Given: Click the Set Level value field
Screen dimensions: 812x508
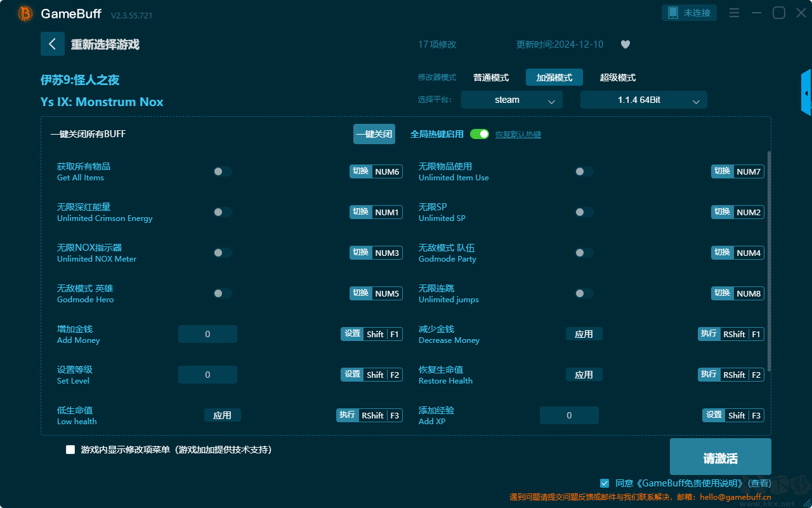Looking at the screenshot, I should [x=207, y=375].
